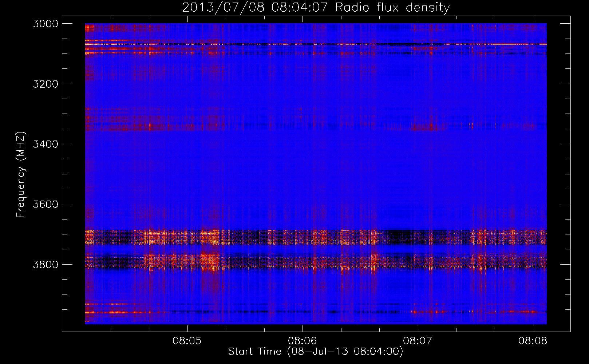589x364 pixels.
Task: Select the 3600 frequency tick label
Action: point(46,204)
